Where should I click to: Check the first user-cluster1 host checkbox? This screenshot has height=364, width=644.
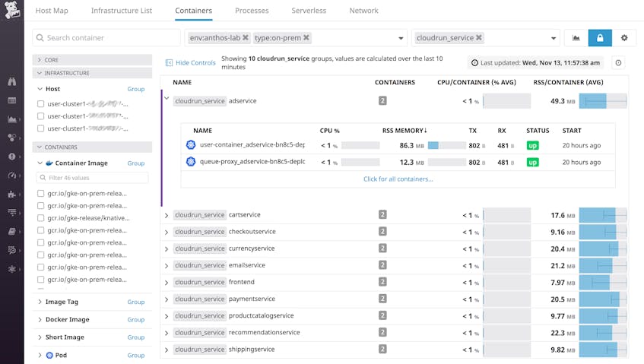click(40, 104)
